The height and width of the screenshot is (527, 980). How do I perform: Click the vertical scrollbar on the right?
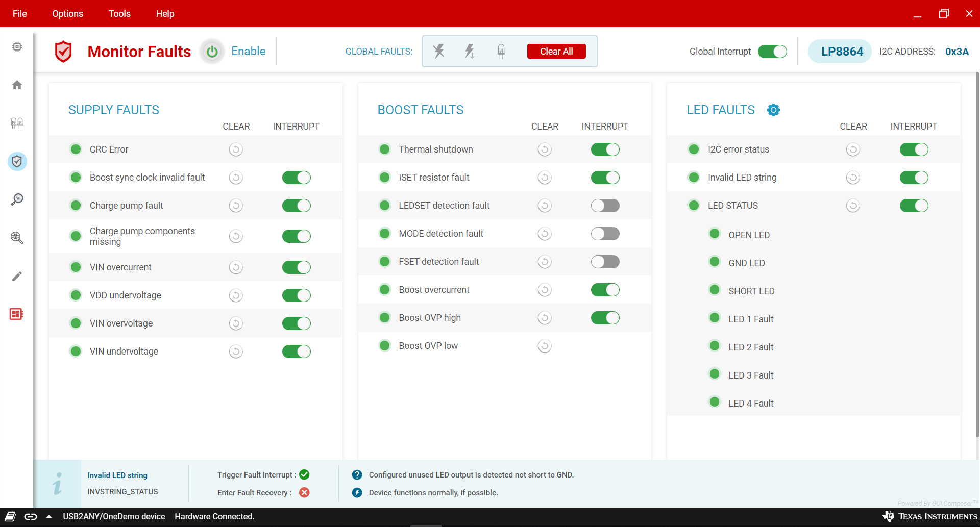(977, 255)
